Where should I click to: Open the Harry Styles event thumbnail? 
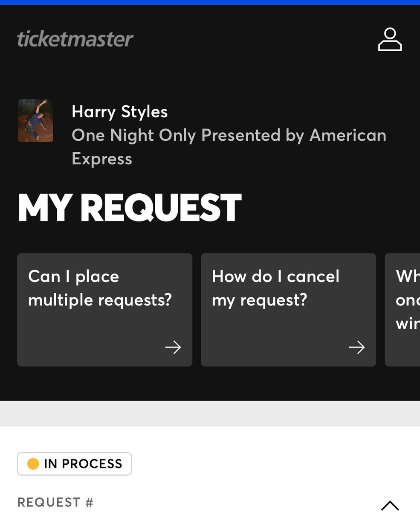point(35,120)
